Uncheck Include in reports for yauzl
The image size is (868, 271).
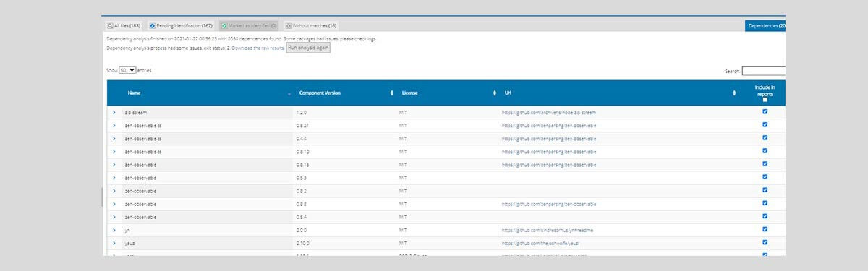(x=765, y=242)
